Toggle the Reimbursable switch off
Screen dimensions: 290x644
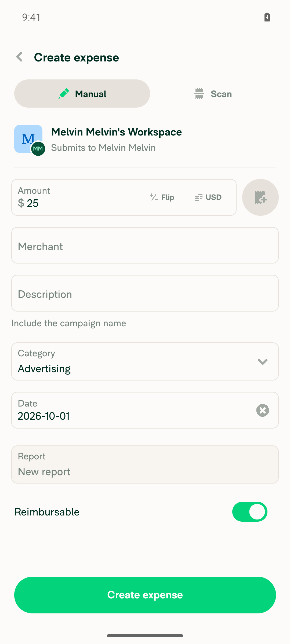tap(250, 512)
